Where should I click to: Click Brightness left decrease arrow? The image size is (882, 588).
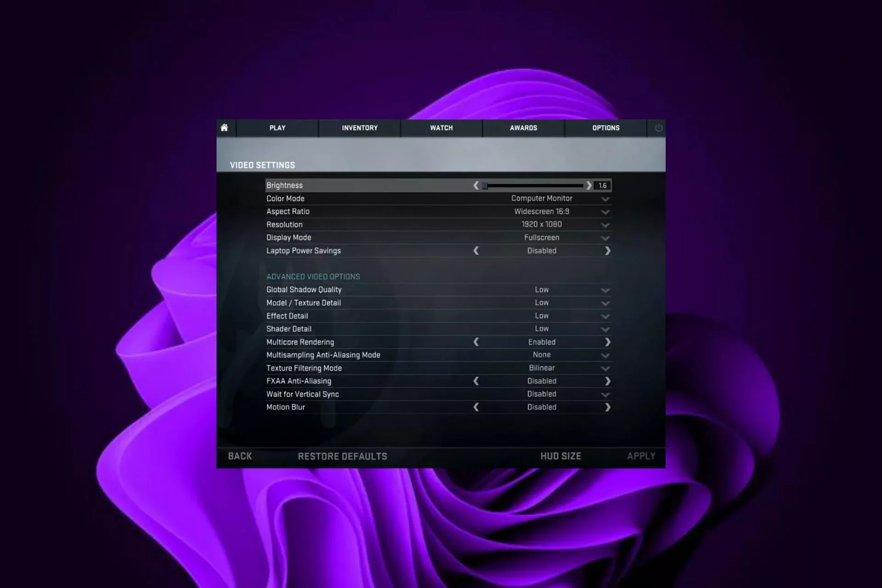click(x=476, y=186)
